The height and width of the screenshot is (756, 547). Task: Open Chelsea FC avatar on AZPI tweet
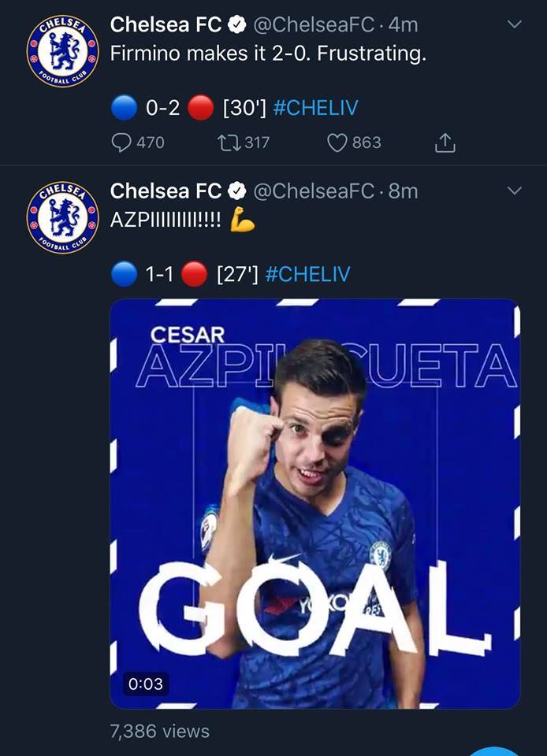click(62, 217)
